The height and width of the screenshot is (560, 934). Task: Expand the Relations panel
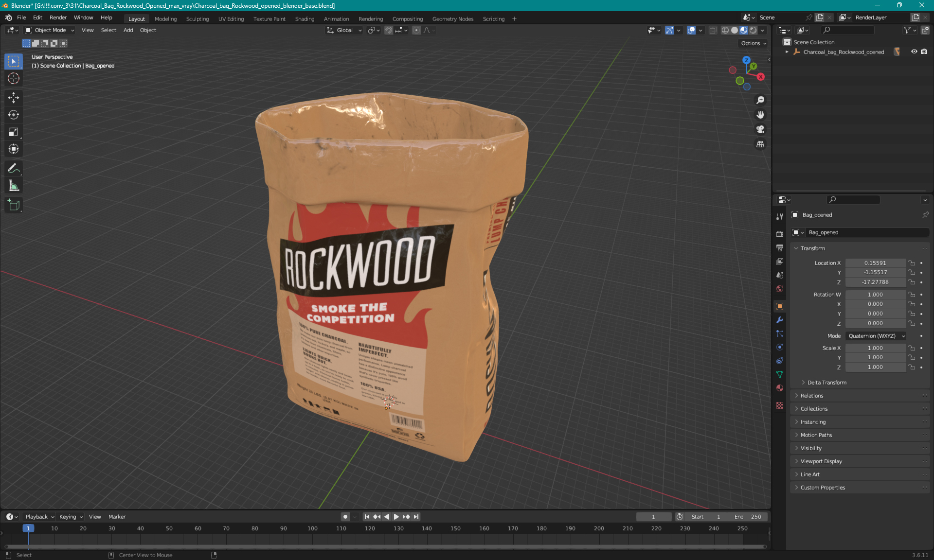point(812,396)
